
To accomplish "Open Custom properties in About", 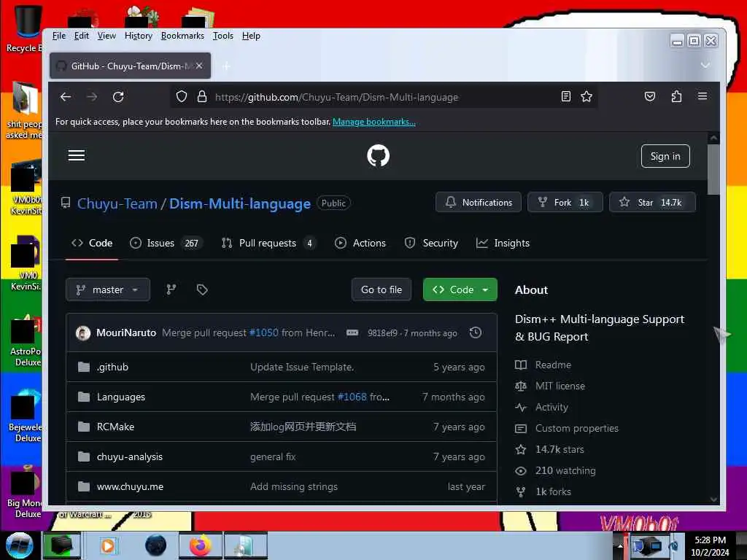I will tap(577, 428).
